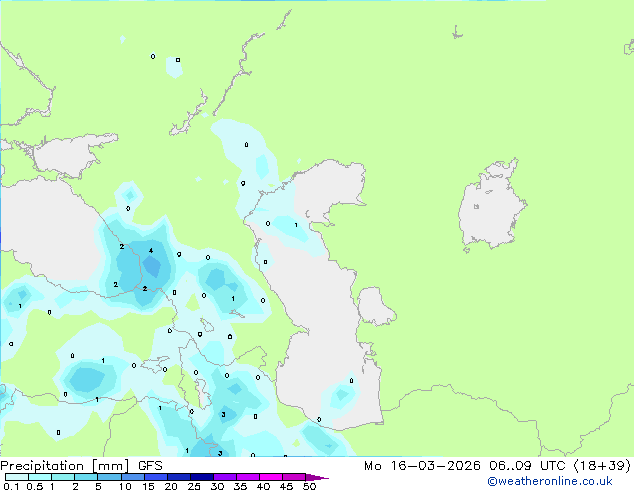Pick the 40–45 mm magenta legend swatch
Screen dimensions: 634x490
(271, 477)
